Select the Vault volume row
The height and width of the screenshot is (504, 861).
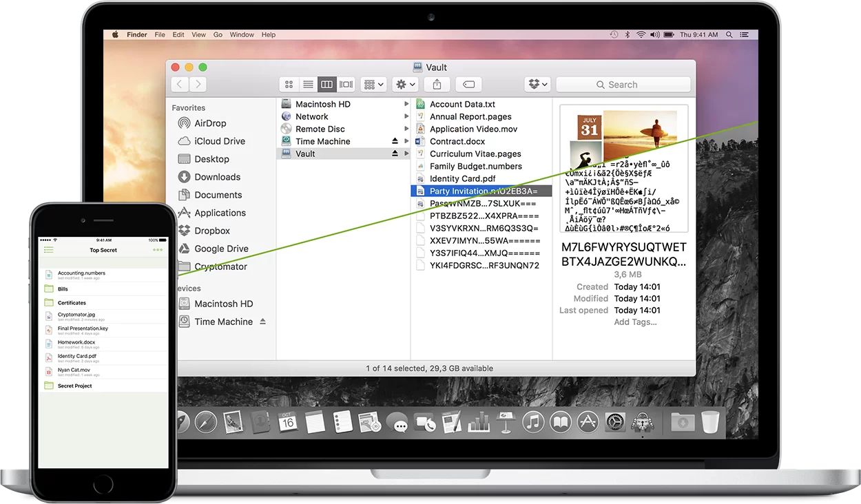(x=344, y=154)
